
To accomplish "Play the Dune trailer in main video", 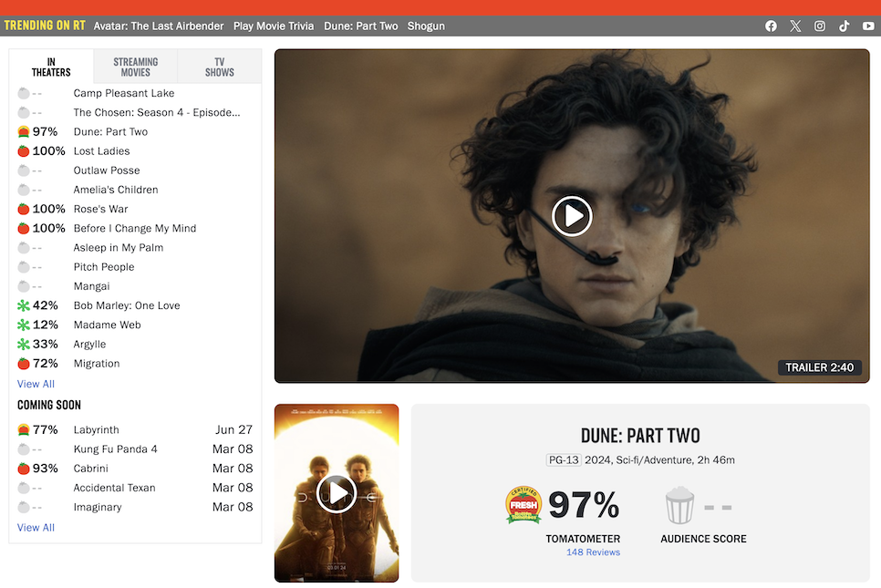I will coord(572,216).
